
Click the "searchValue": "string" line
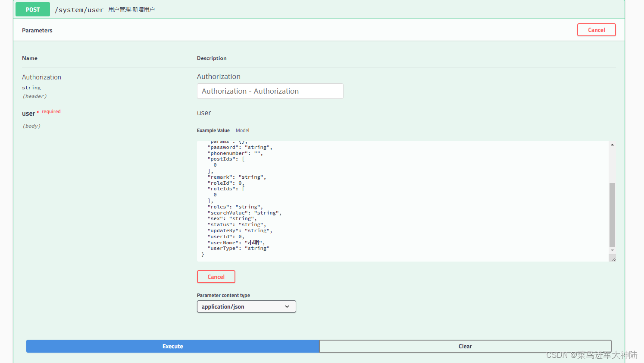pyautogui.click(x=244, y=213)
